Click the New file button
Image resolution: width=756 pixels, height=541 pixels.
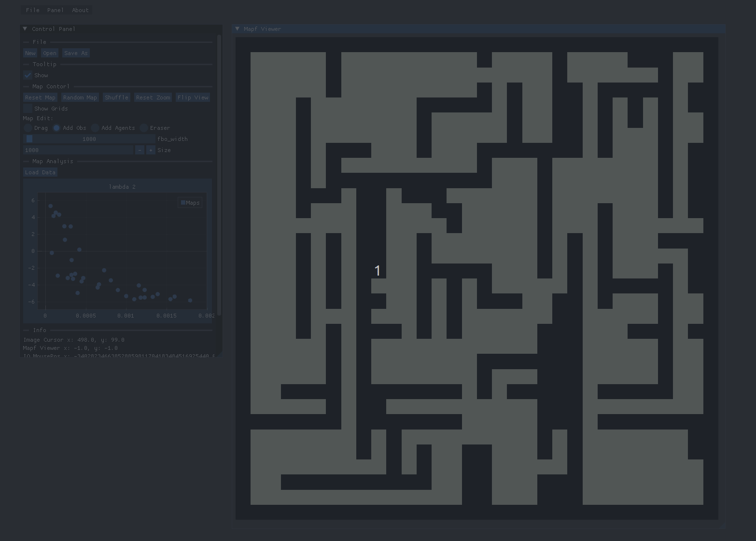30,53
